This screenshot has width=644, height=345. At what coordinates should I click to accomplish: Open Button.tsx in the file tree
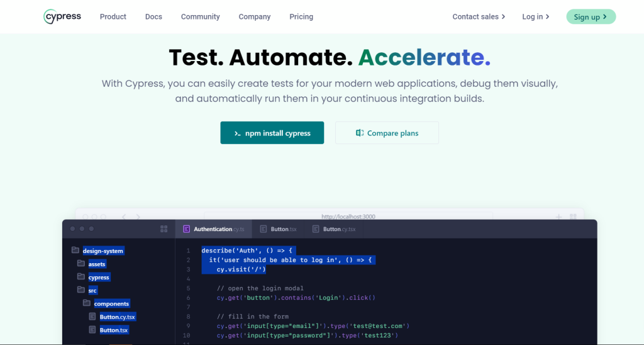(x=114, y=330)
